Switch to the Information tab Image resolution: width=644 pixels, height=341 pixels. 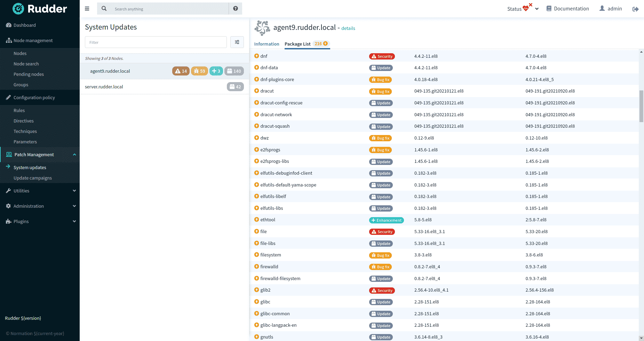(267, 44)
